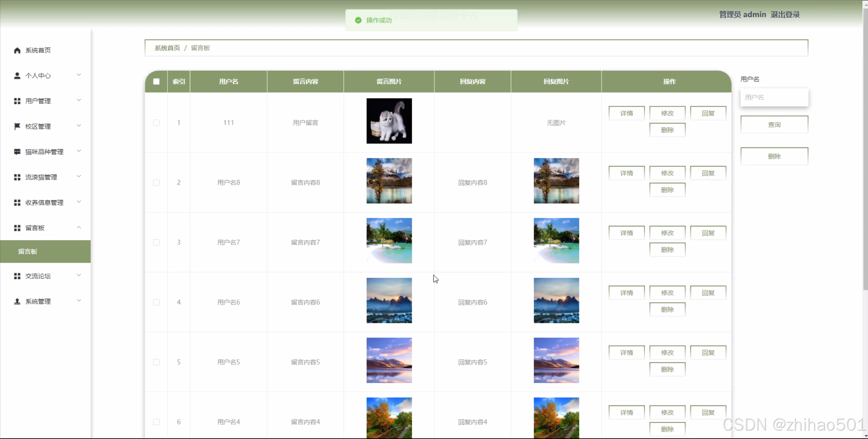Screen dimensions: 868x439
Task: Open the 留言板 submenu item
Action: click(28, 252)
